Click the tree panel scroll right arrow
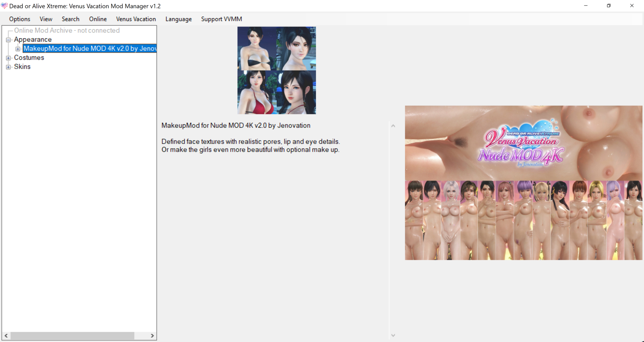 (x=152, y=336)
